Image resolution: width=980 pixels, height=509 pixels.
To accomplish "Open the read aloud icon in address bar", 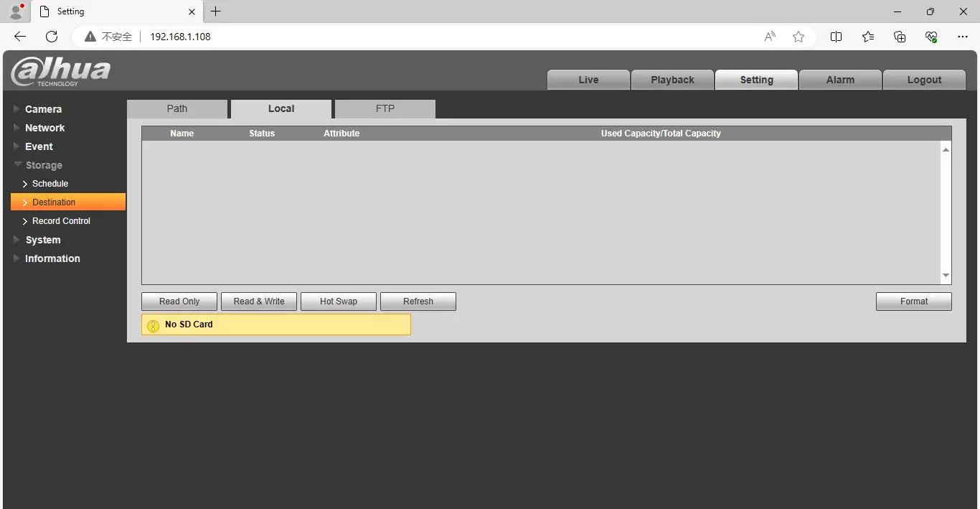I will click(x=770, y=37).
